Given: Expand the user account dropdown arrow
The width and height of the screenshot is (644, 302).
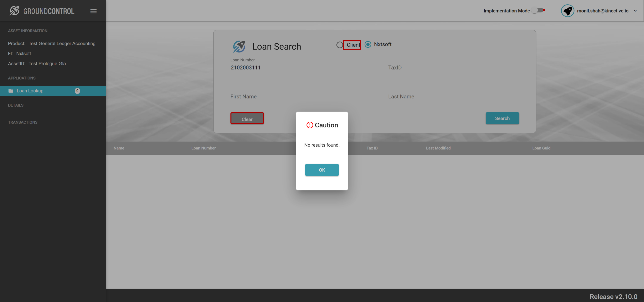Looking at the screenshot, I should coord(635,11).
